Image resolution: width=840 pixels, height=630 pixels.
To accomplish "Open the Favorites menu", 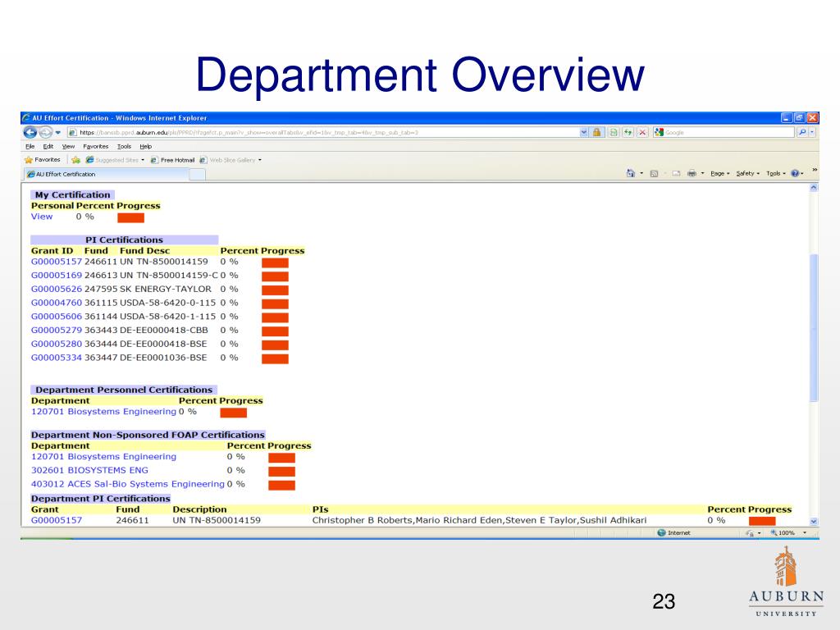I will click(x=95, y=146).
